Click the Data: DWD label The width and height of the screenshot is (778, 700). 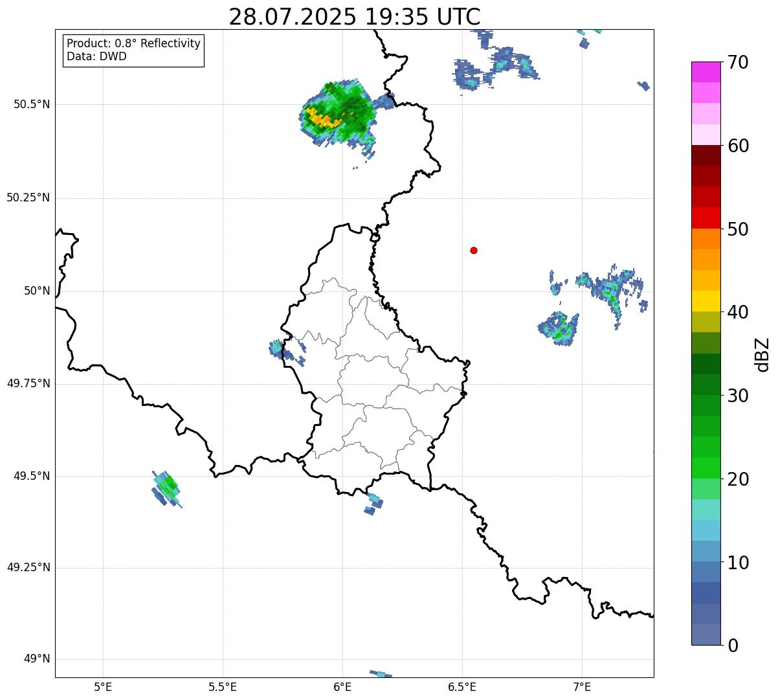pos(96,56)
